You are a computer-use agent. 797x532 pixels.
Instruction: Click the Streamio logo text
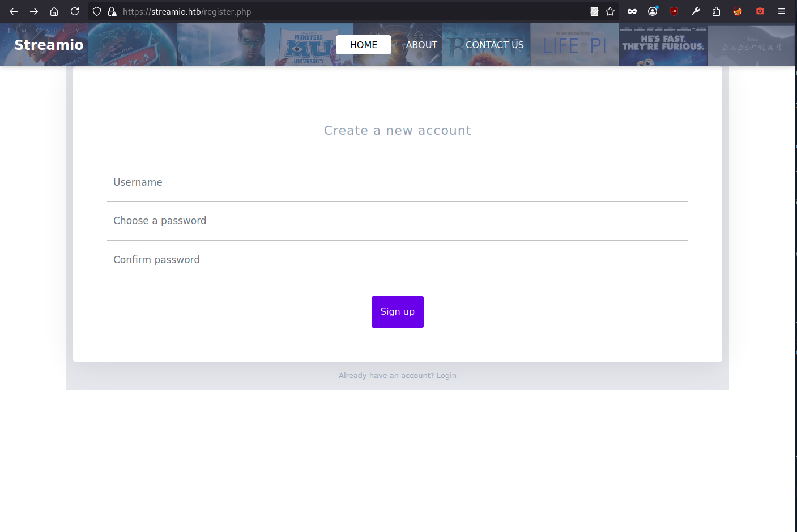[x=49, y=45]
